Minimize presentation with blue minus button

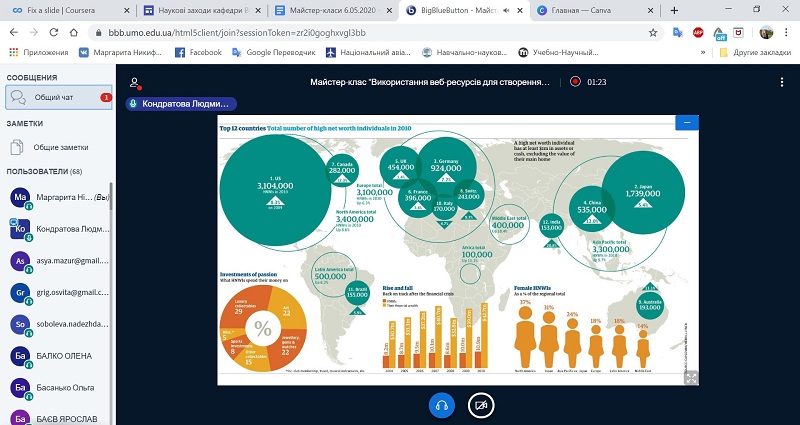click(685, 123)
